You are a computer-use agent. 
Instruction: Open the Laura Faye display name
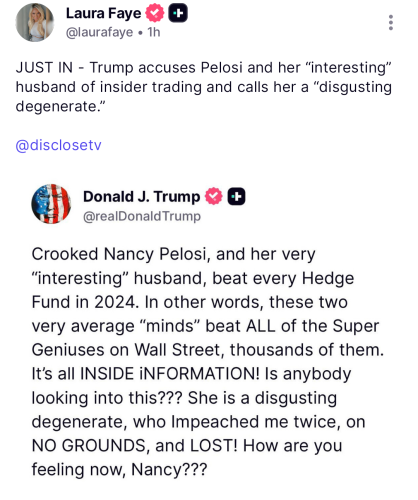tap(104, 13)
